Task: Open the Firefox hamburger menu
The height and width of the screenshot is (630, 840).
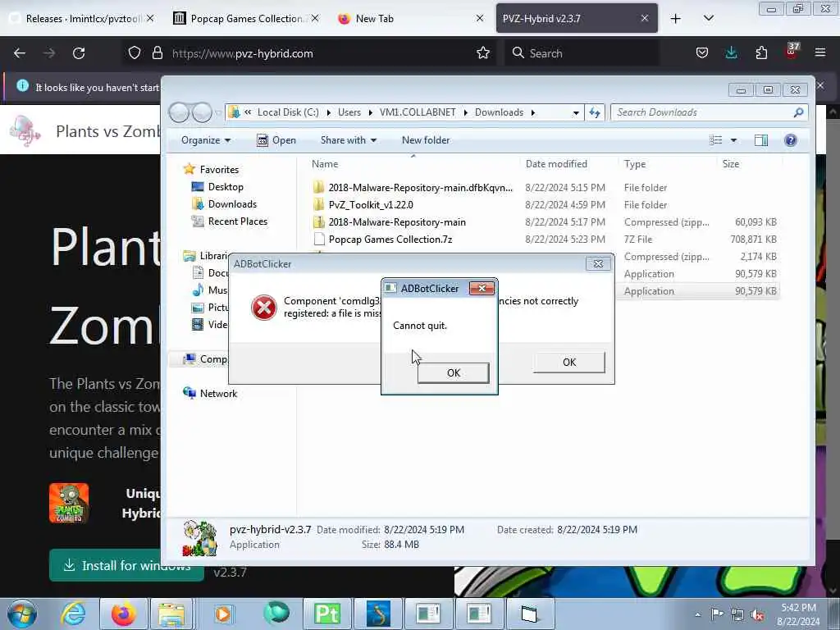Action: click(x=819, y=52)
